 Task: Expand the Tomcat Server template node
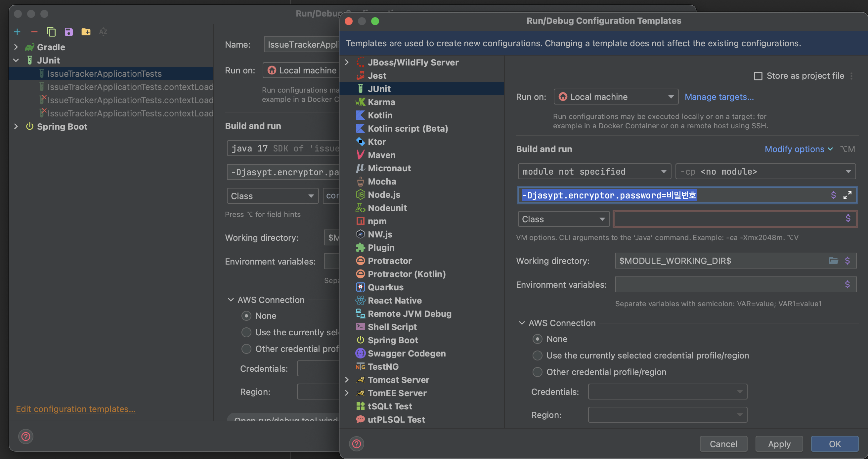point(347,380)
